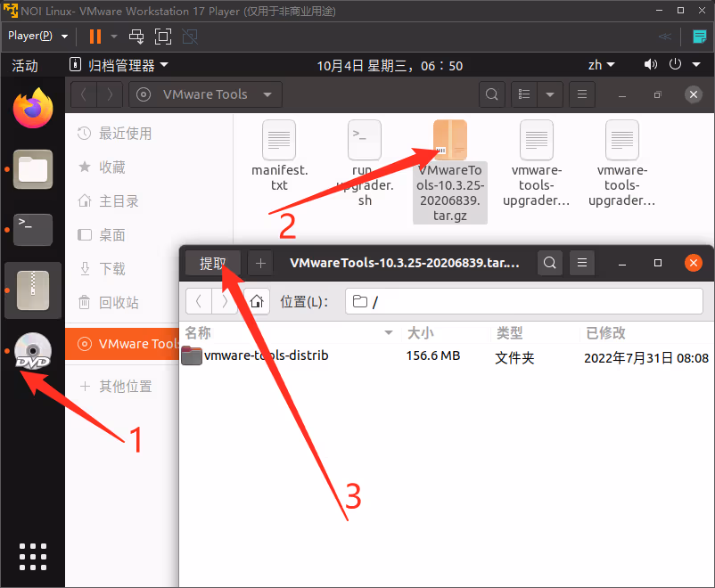The height and width of the screenshot is (588, 715).
Task: Click the 提取 extract button
Action: point(213,263)
